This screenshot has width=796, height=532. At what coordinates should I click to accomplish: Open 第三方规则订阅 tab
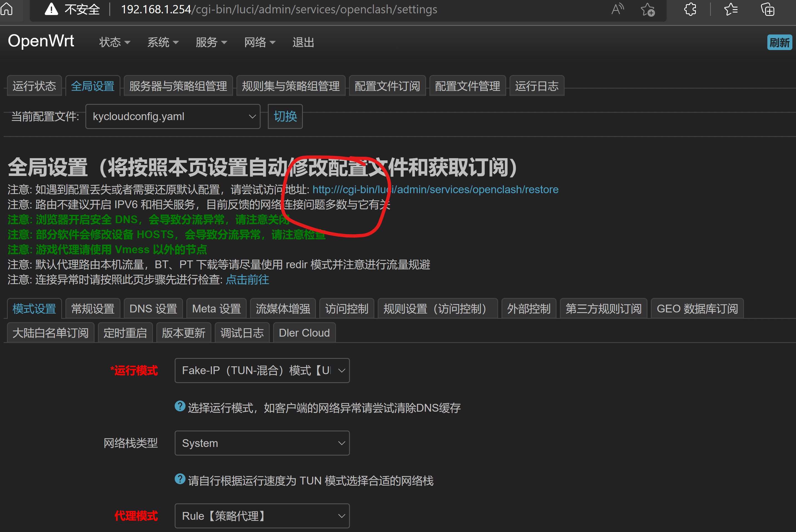603,309
